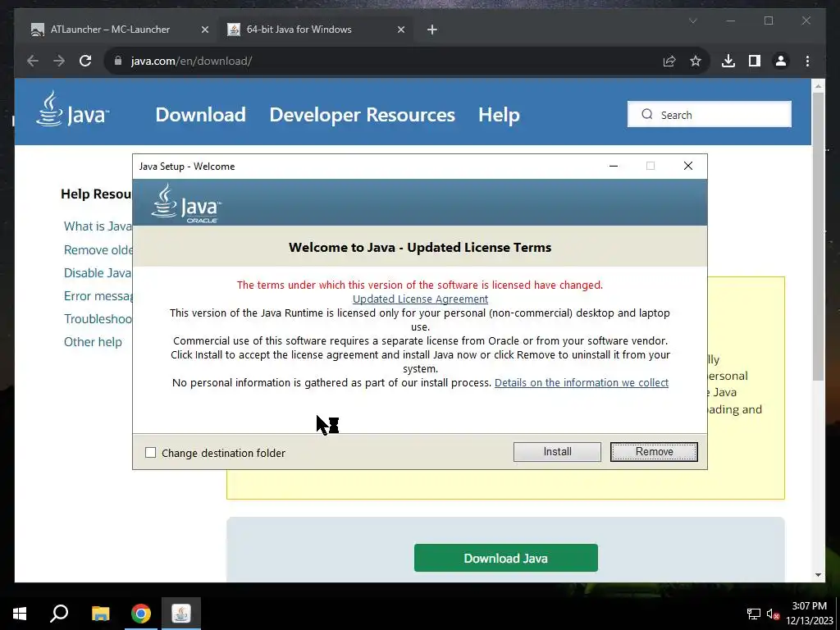840x630 pixels.
Task: Open the Other help link
Action: tap(93, 342)
